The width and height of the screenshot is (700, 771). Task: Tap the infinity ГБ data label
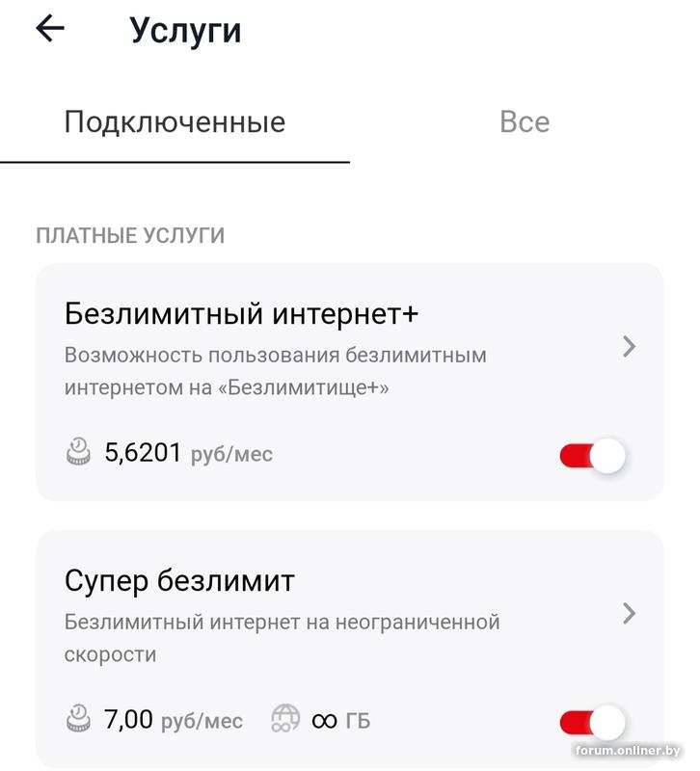(340, 720)
